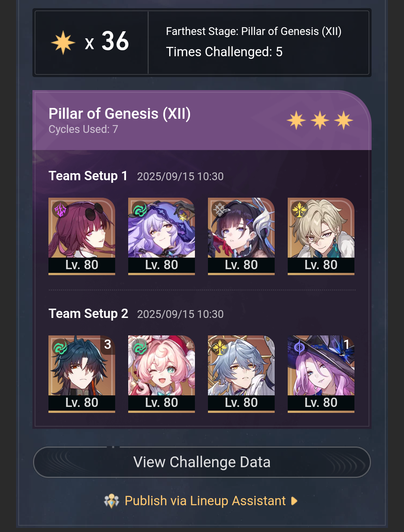Click the Wind icon on Black Swan's portrait
This screenshot has height=532, width=404.
[x=140, y=210]
